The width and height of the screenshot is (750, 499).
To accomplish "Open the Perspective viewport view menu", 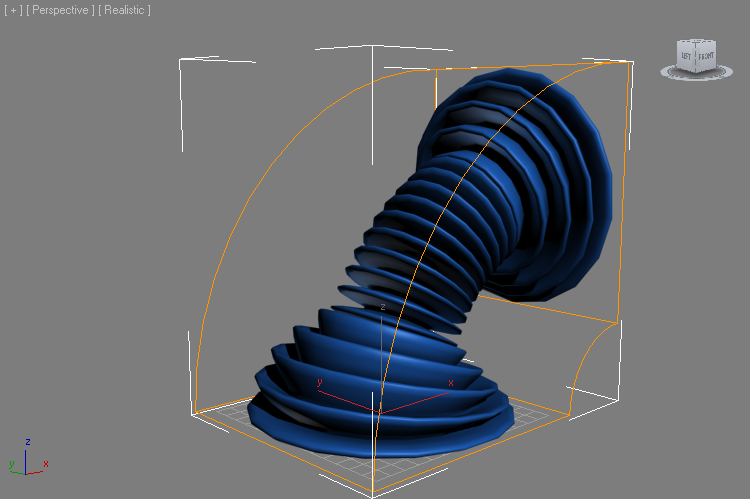I will tap(60, 10).
